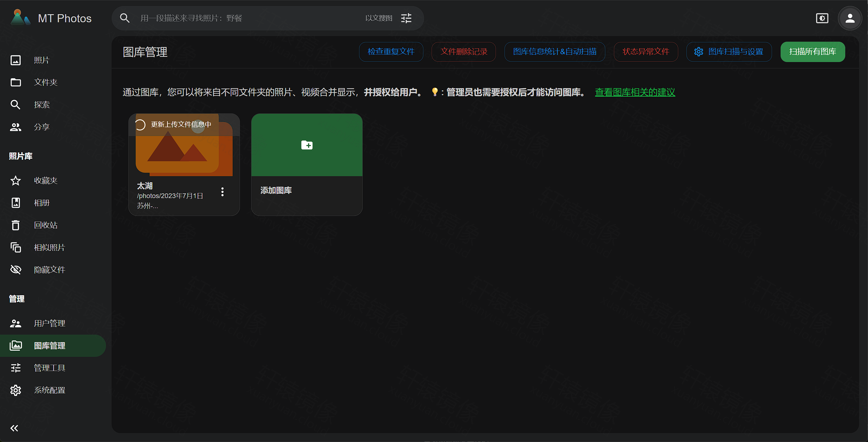Click the 检查重复文件 button

391,52
